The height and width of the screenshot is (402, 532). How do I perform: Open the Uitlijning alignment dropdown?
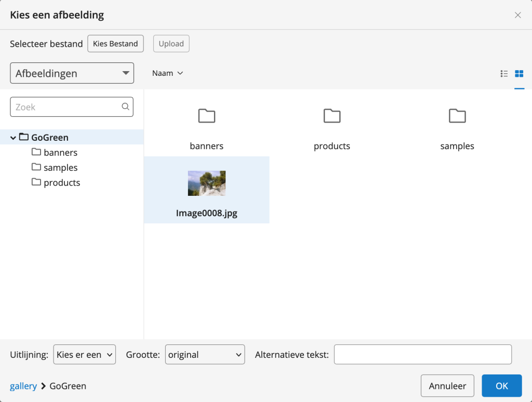(x=85, y=355)
